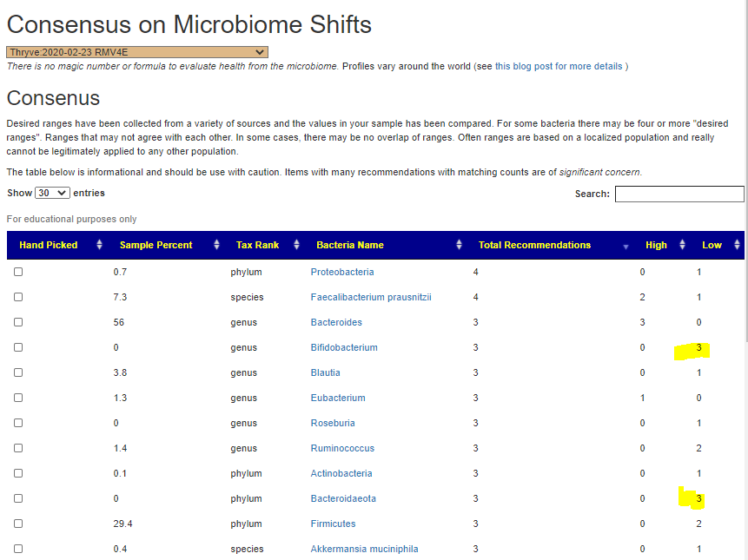Open the Thryve sample selection dropdown
This screenshot has width=748, height=560.
(x=137, y=52)
